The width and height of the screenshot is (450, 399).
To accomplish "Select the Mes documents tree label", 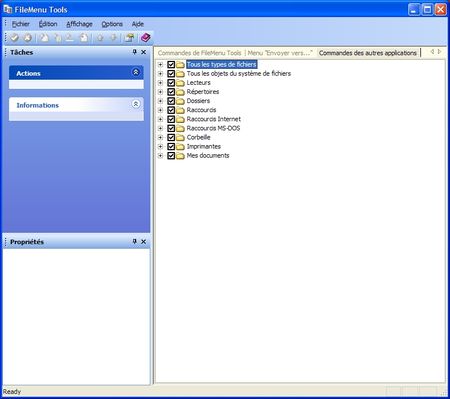I will point(208,156).
